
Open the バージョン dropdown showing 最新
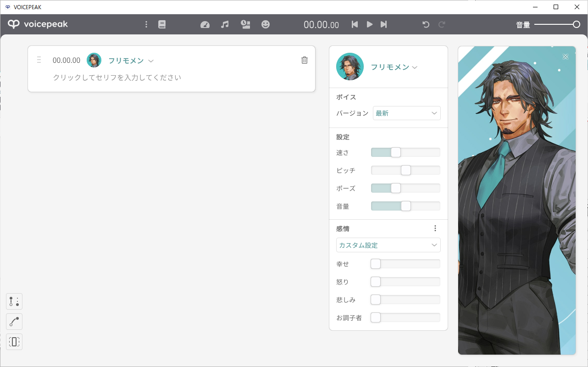click(407, 113)
